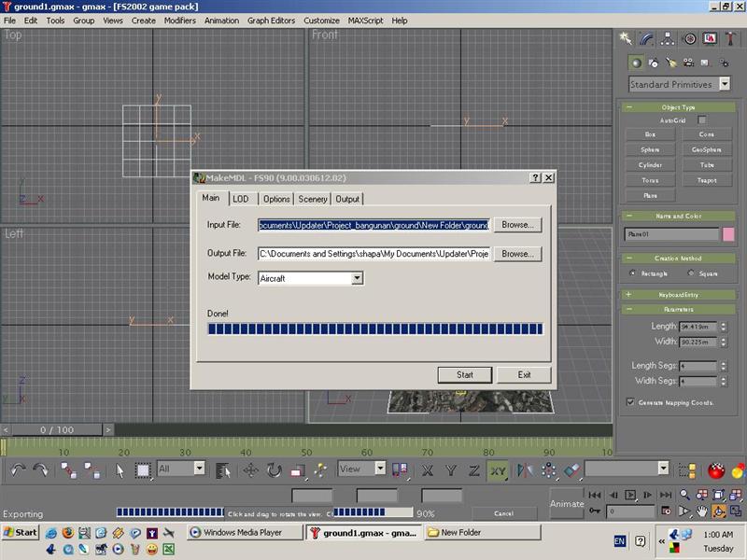Choose the Square creation method
This screenshot has height=560, width=747.
pyautogui.click(x=691, y=273)
